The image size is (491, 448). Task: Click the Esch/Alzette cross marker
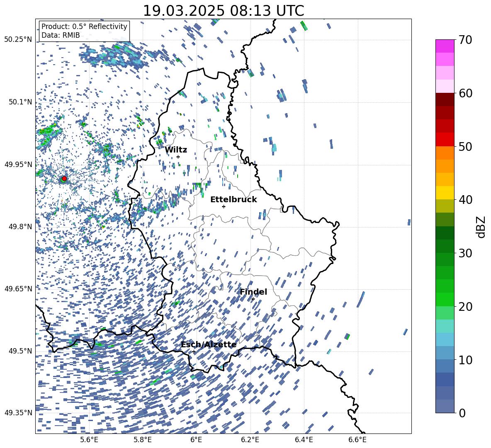(x=194, y=351)
